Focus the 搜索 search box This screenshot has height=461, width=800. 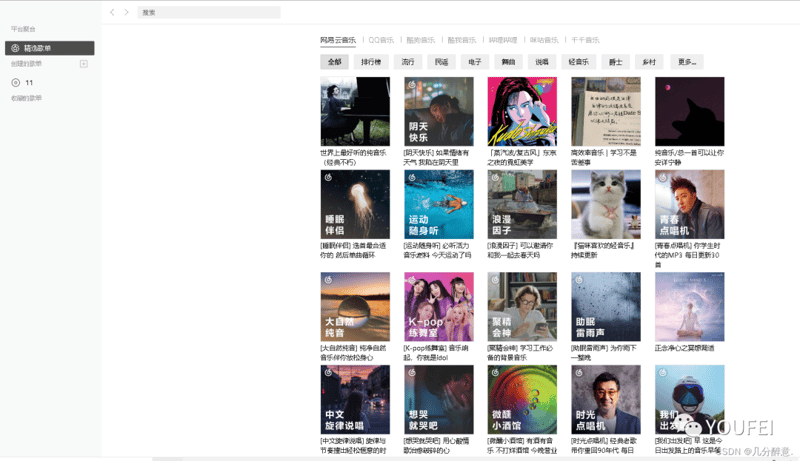click(x=209, y=12)
